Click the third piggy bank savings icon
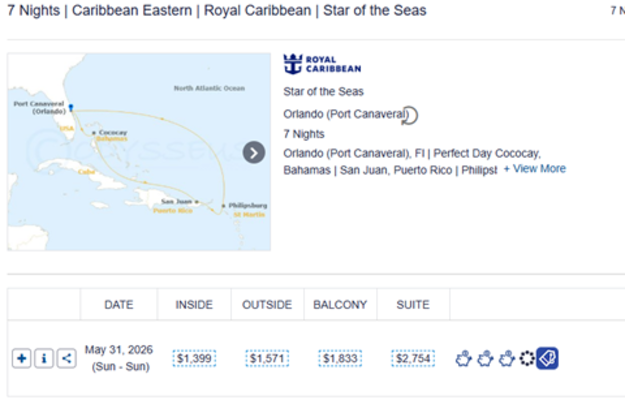Viewport: 625px width, 400px height. [507, 359]
